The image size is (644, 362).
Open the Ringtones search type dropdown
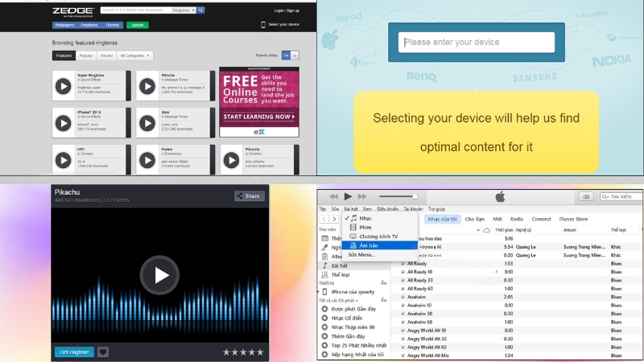point(184,10)
